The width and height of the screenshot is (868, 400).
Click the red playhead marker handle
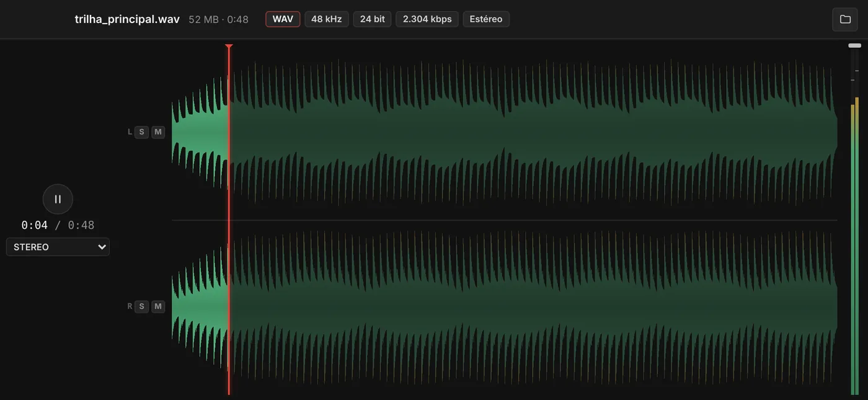point(229,47)
